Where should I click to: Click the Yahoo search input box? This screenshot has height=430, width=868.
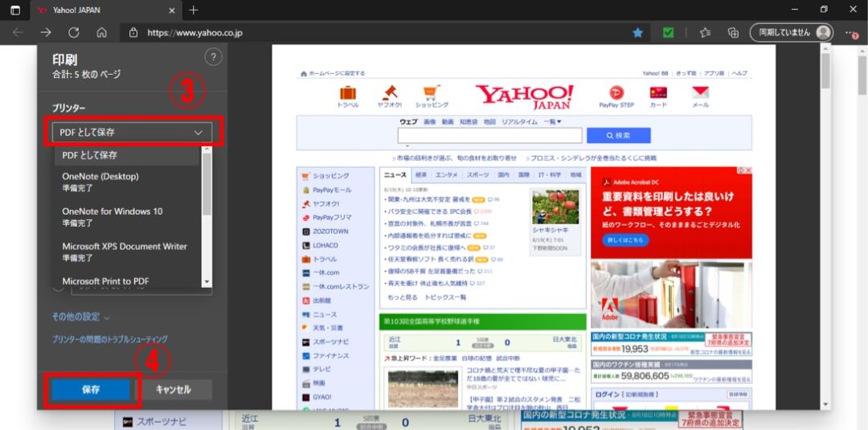(490, 135)
